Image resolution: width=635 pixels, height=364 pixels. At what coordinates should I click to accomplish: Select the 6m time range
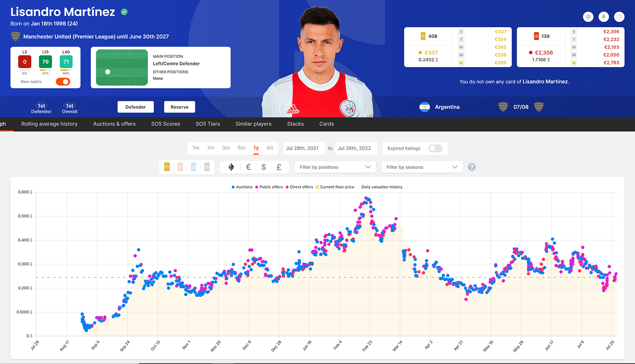pyautogui.click(x=241, y=148)
